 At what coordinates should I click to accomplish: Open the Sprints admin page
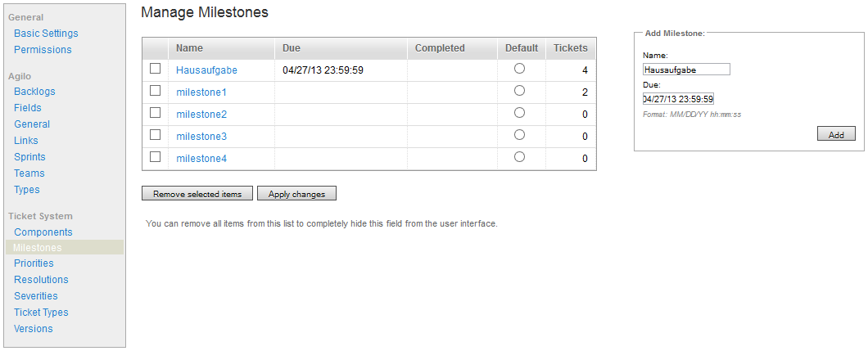pyautogui.click(x=29, y=157)
